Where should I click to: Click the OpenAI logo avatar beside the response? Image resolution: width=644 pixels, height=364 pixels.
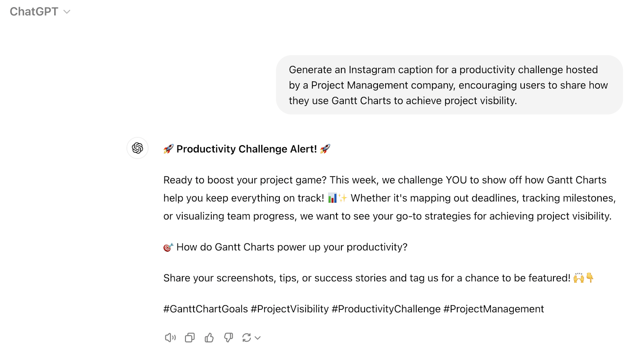click(137, 148)
